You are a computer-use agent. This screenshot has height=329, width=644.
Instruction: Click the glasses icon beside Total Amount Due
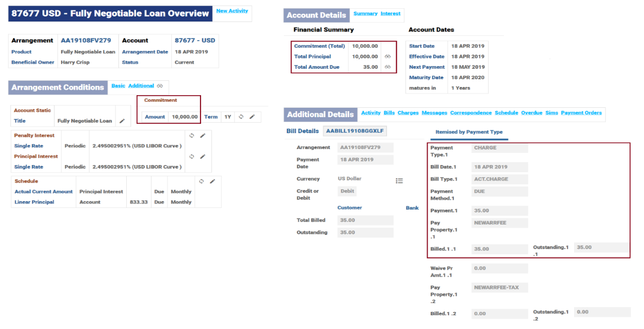388,67
